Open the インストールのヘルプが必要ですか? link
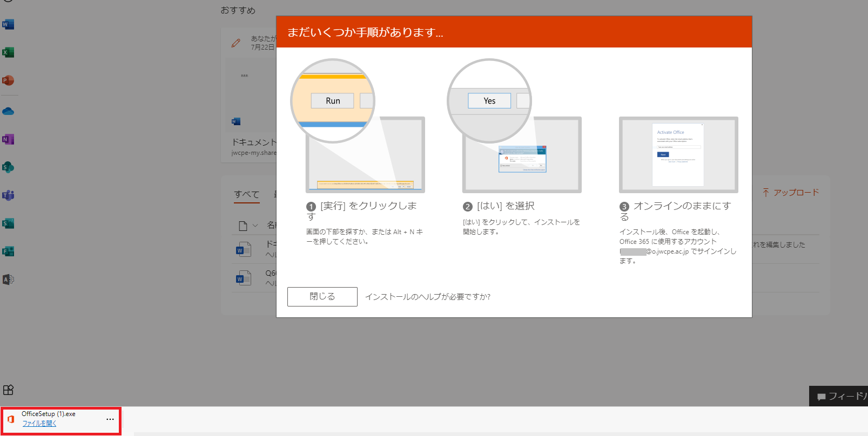868x436 pixels. click(x=428, y=297)
